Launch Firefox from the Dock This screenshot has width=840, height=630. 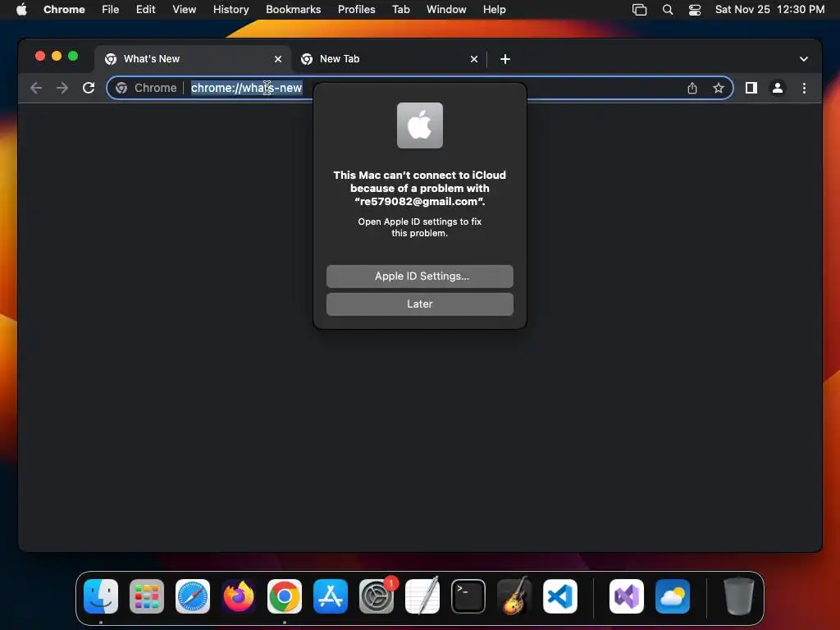pos(239,596)
